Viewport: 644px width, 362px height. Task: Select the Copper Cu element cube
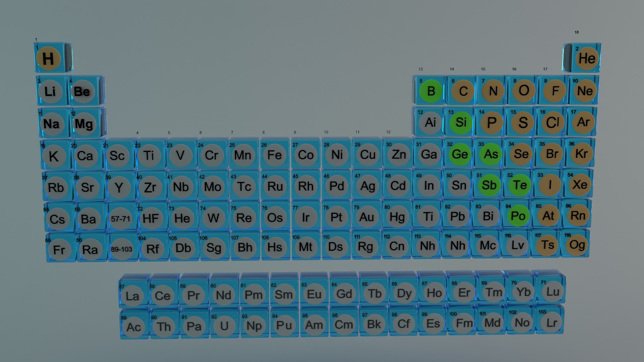point(367,154)
